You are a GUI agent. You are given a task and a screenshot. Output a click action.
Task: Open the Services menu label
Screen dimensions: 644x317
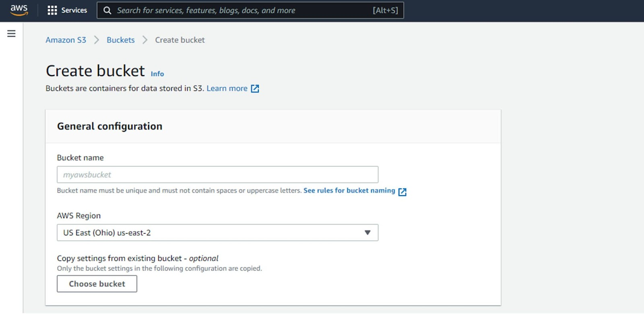(74, 10)
